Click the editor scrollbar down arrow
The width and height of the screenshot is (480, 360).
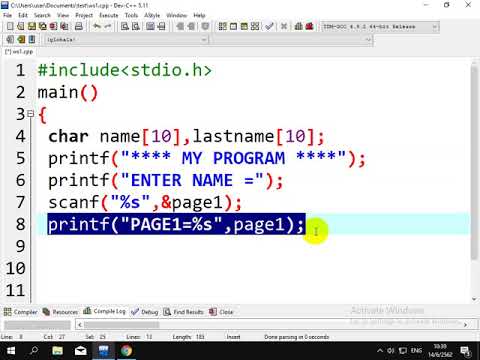pyautogui.click(x=474, y=299)
